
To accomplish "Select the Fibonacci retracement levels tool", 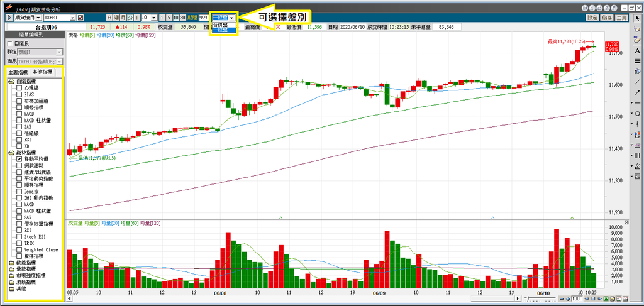I will tap(638, 177).
